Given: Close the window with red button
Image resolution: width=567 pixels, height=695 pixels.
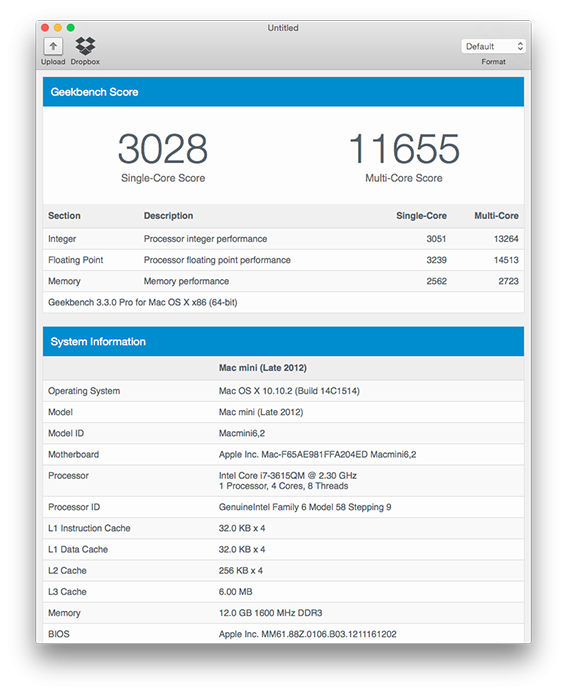Looking at the screenshot, I should click(45, 27).
